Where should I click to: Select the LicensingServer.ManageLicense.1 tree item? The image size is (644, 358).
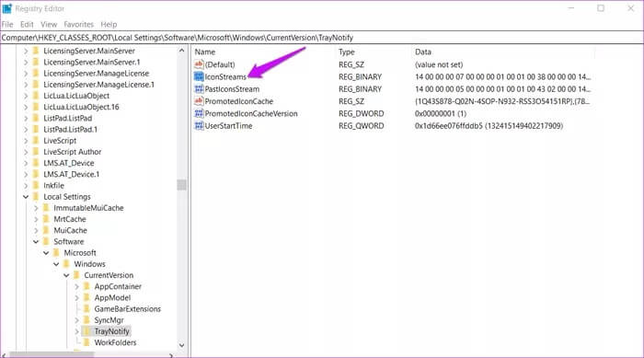99,85
